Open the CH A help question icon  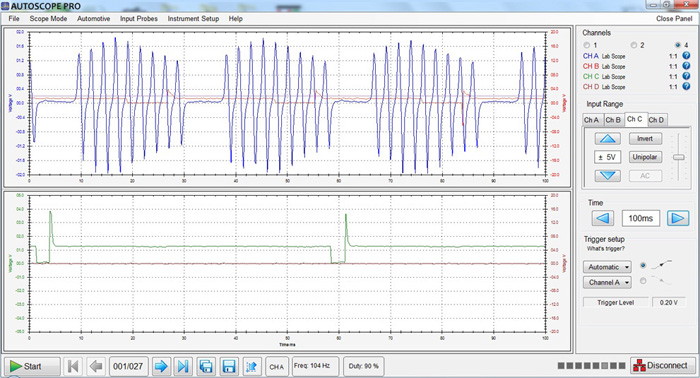pyautogui.click(x=686, y=56)
